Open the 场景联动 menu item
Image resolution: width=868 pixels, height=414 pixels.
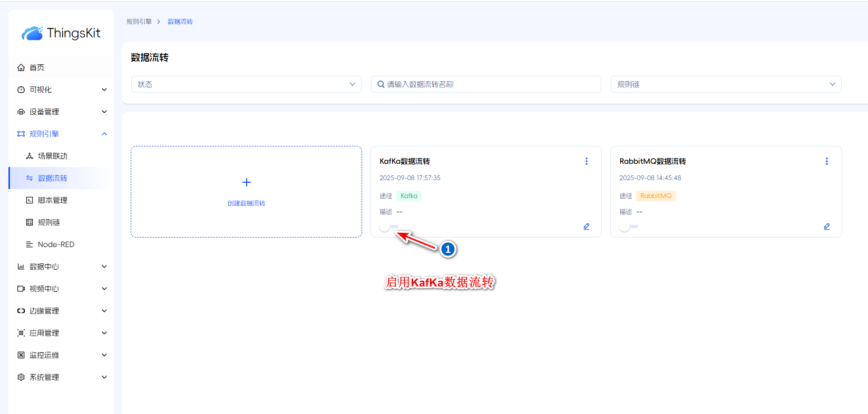pos(52,156)
